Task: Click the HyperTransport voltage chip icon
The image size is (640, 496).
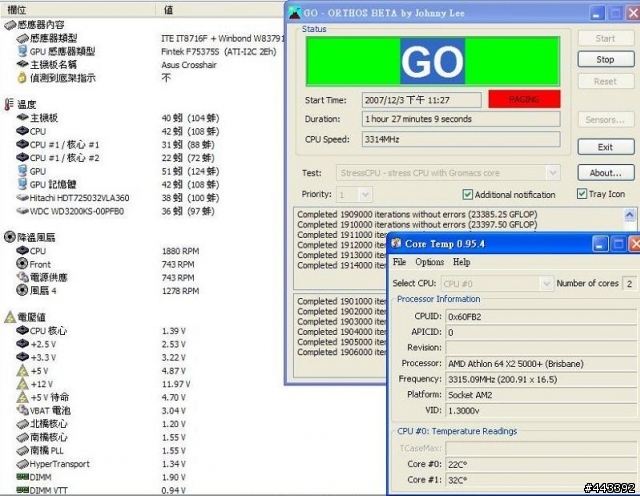Action: (x=22, y=464)
